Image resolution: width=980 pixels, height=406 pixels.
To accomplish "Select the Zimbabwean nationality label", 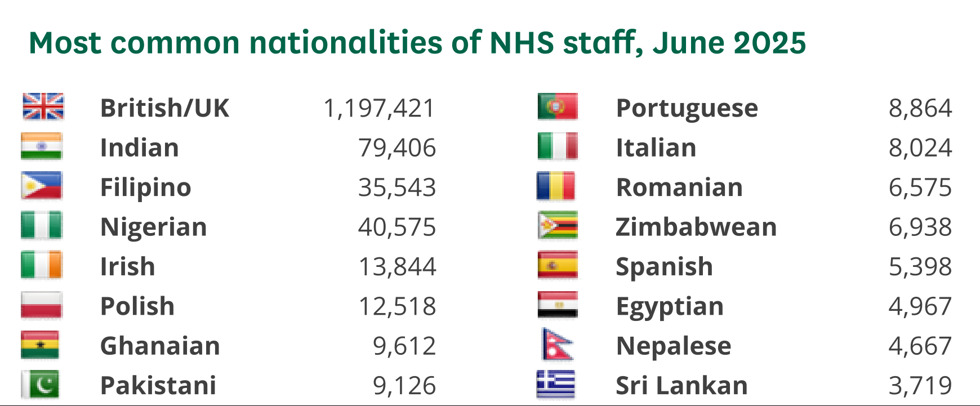I will tap(696, 227).
